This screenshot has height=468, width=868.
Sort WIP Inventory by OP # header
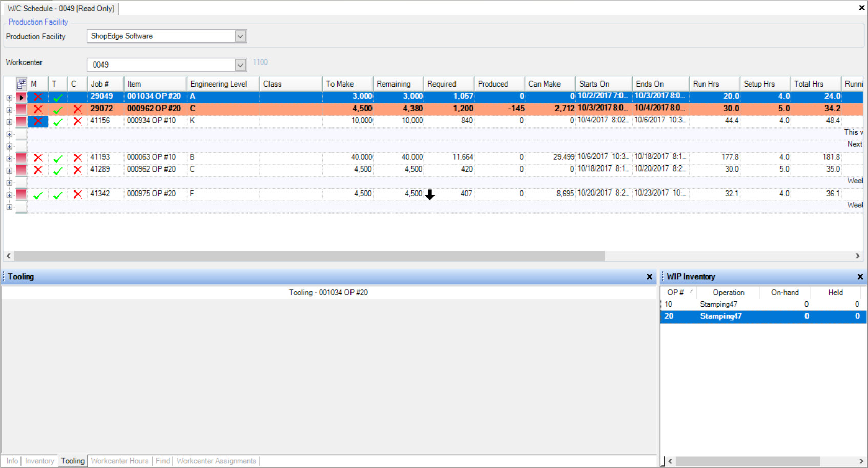pos(679,292)
